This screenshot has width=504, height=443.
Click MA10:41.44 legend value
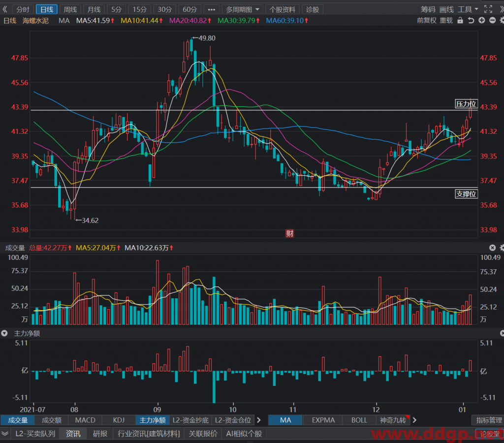click(141, 21)
